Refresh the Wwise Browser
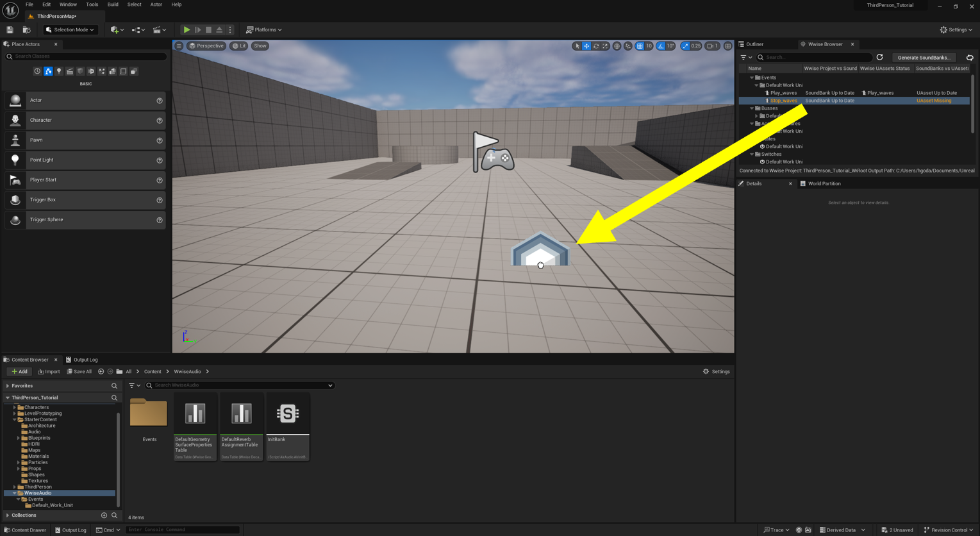This screenshot has height=536, width=980. click(880, 57)
